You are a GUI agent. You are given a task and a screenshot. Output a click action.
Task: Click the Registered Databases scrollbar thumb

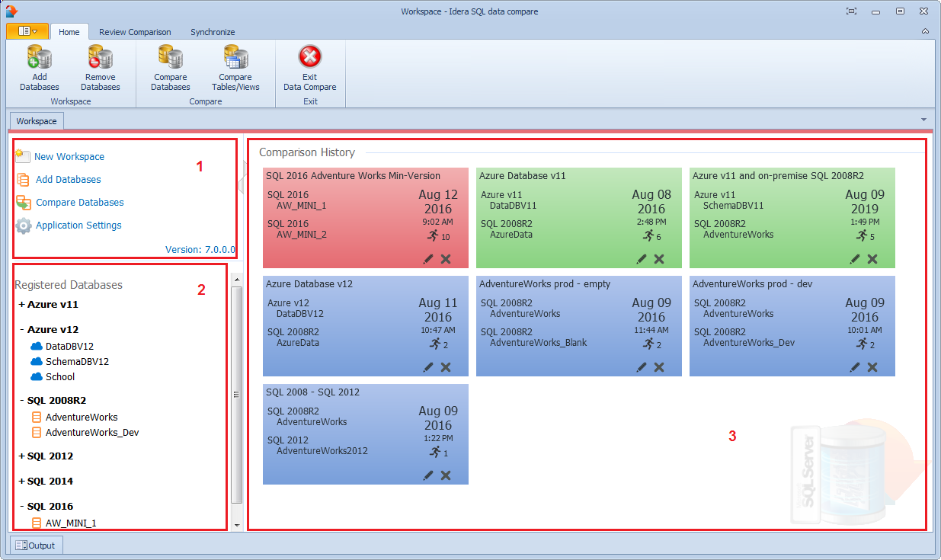click(x=236, y=395)
